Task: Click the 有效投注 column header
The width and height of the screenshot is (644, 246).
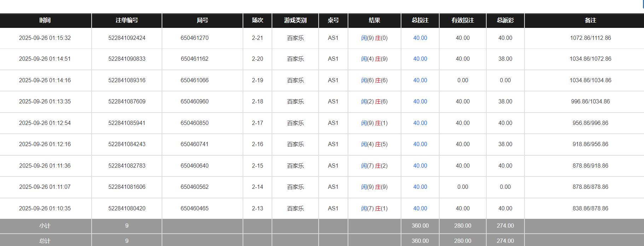Action: click(463, 20)
